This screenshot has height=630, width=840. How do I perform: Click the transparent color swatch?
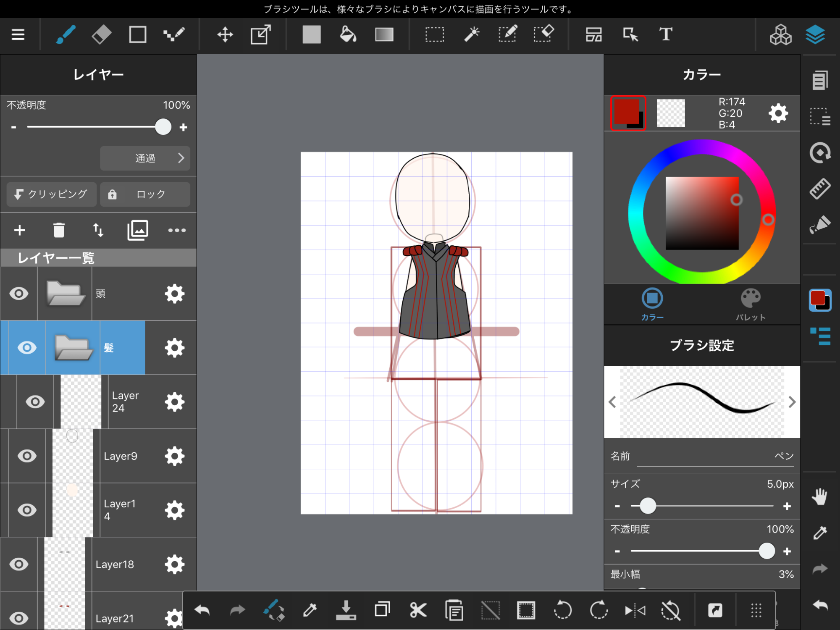coord(671,113)
